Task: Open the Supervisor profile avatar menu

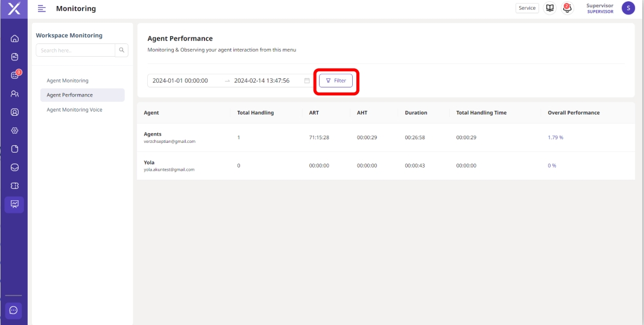Action: (x=628, y=8)
